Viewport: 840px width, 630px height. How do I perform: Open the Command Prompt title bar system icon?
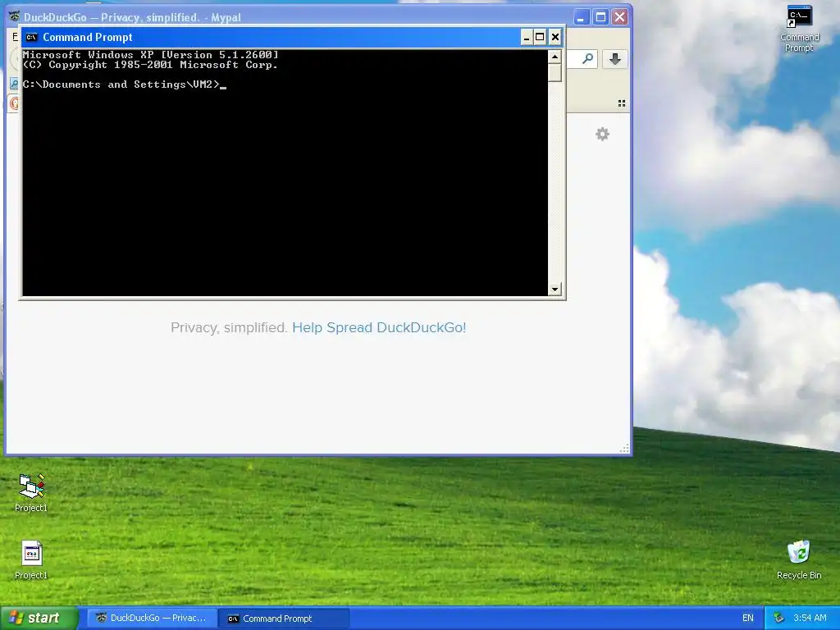tap(32, 37)
